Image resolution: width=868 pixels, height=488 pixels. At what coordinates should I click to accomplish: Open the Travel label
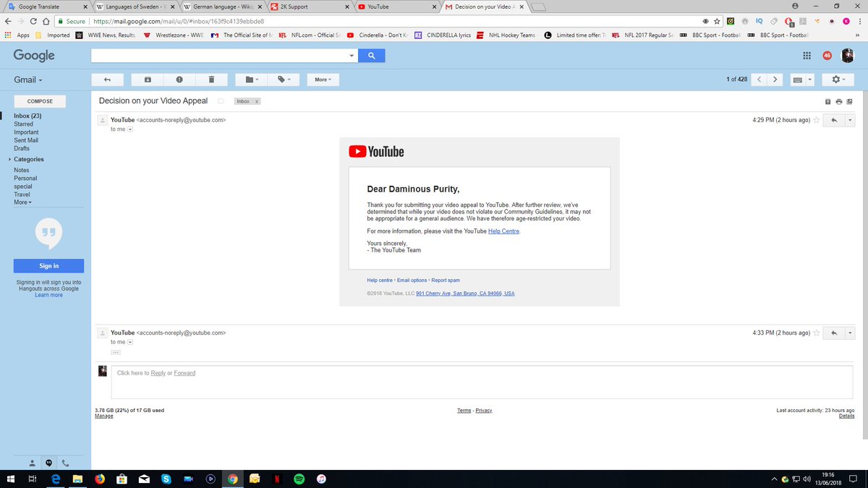pos(22,194)
